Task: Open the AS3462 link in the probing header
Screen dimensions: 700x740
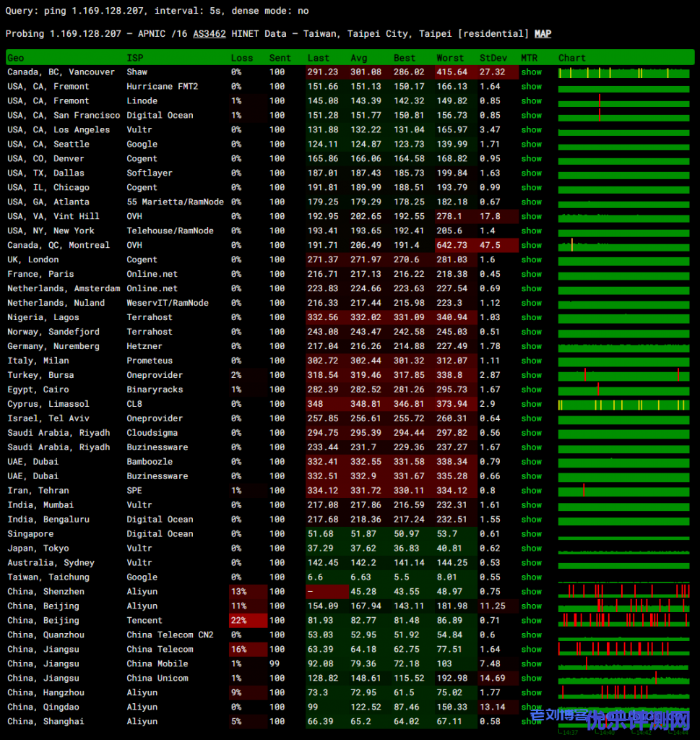Action: coord(209,34)
